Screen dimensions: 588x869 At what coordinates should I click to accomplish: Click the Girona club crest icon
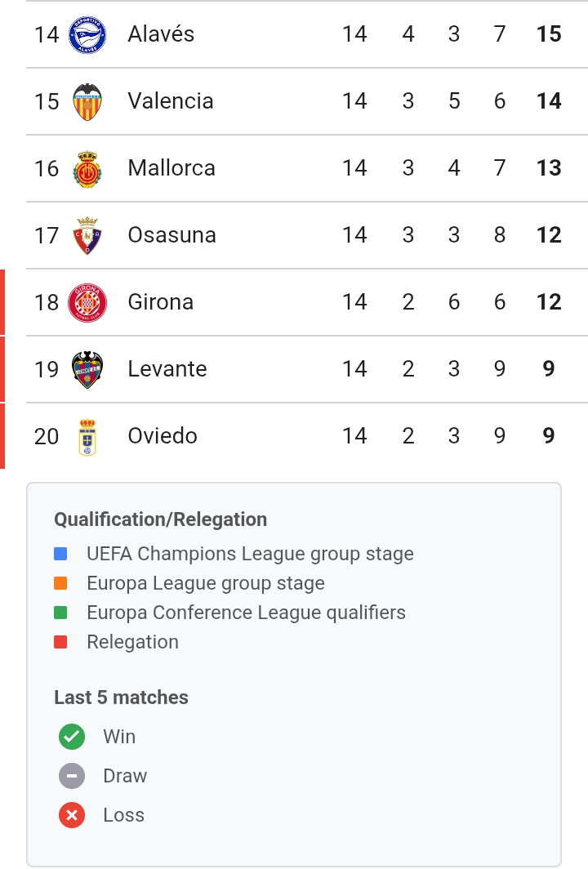click(87, 302)
